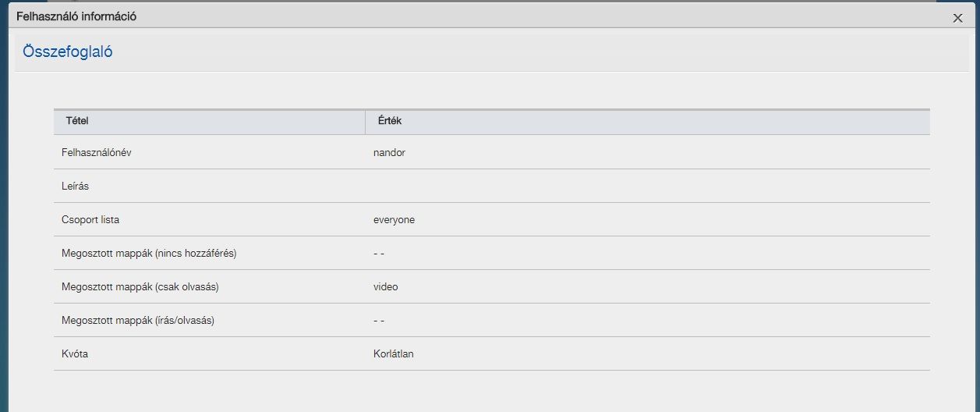This screenshot has height=412, width=980.
Task: Click the Felhasználó információ title bar text
Action: (x=76, y=16)
